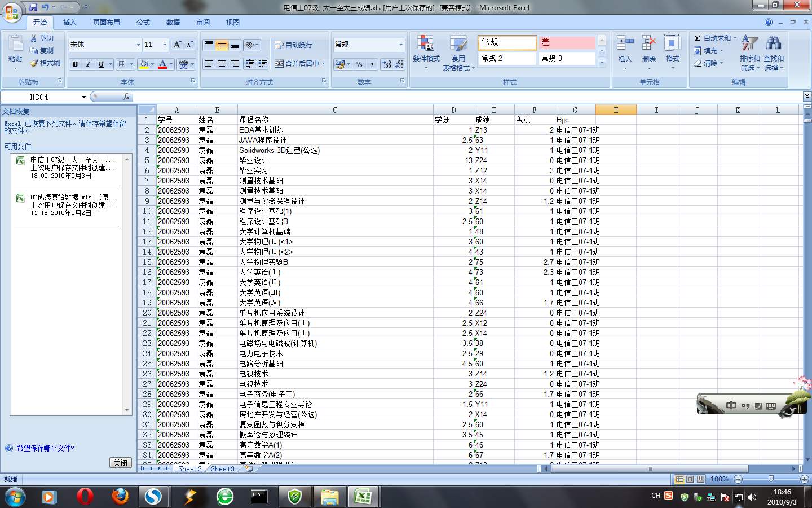Click the formula bar input field
This screenshot has width=812, height=508.
click(468, 97)
